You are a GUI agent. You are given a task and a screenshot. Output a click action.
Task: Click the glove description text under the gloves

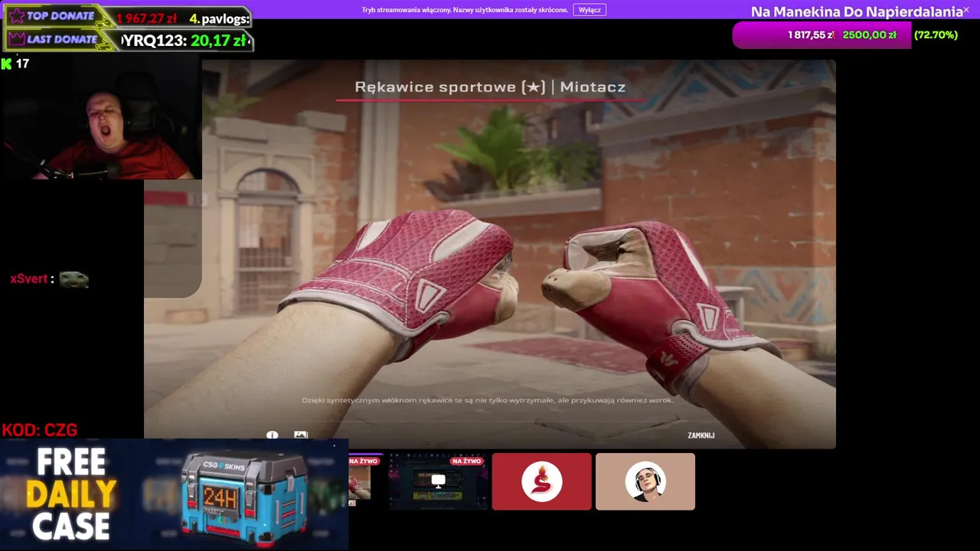488,400
